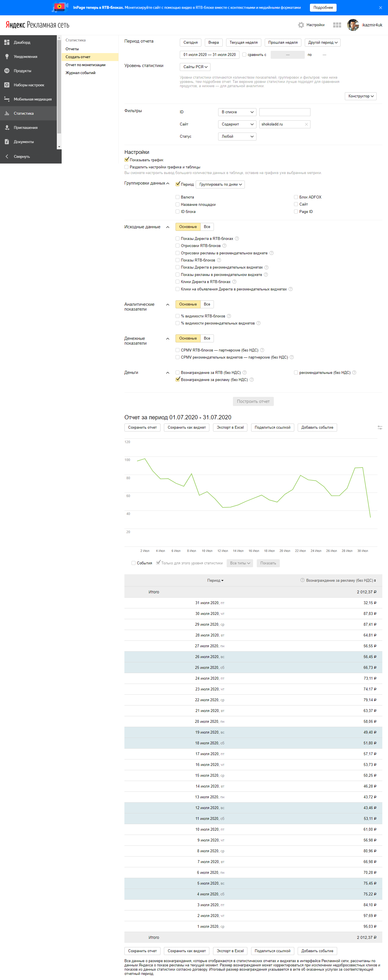Screen dimensions: 388x980
Task: Click the Dashboard icon in sidebar
Action: [x=7, y=43]
